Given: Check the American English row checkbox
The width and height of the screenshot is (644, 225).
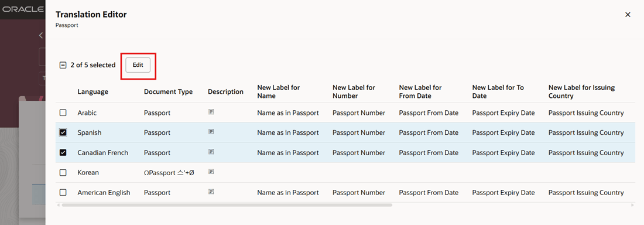Looking at the screenshot, I should click(x=63, y=193).
